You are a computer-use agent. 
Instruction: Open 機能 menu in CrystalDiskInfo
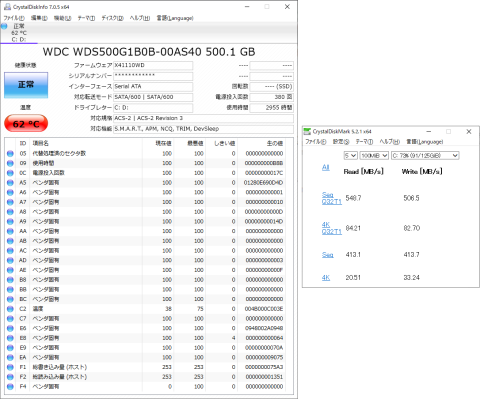pos(63,18)
